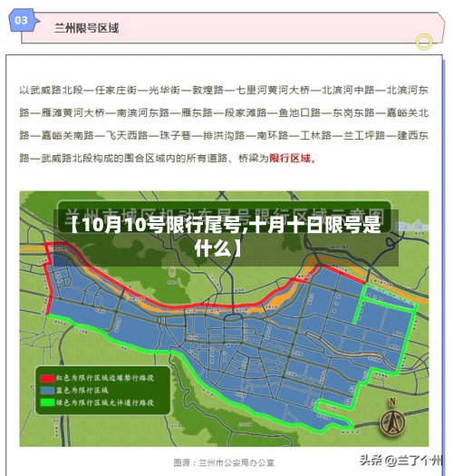The height and width of the screenshot is (476, 453).
Task: Click the red legend swatch for 边缘禁行路段
Action: [x=47, y=378]
